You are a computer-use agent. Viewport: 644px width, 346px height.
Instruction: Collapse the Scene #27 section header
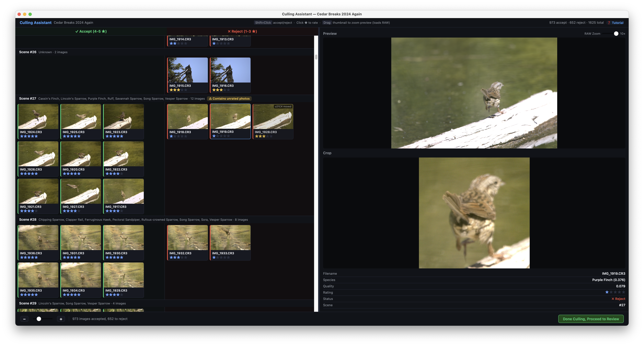[28, 98]
